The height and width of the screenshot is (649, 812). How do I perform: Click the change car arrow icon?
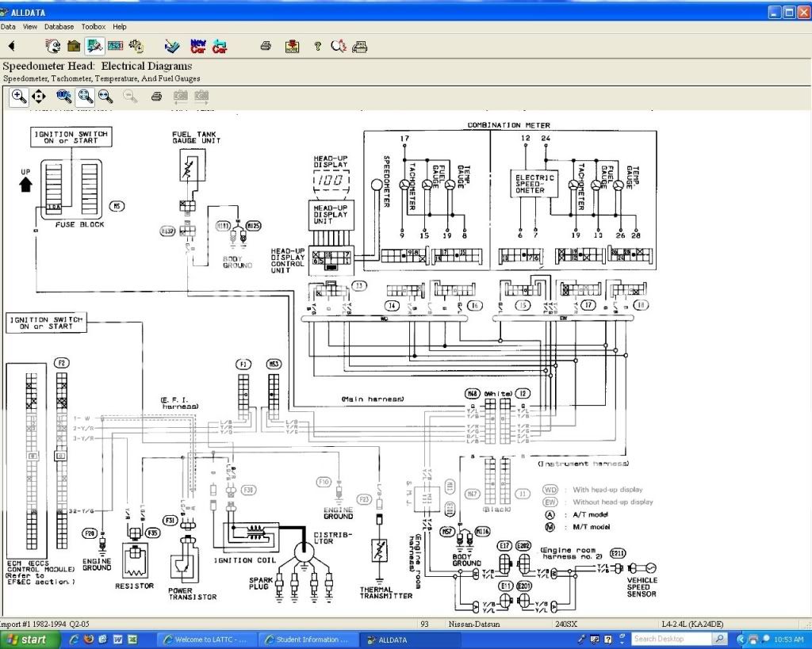click(220, 46)
